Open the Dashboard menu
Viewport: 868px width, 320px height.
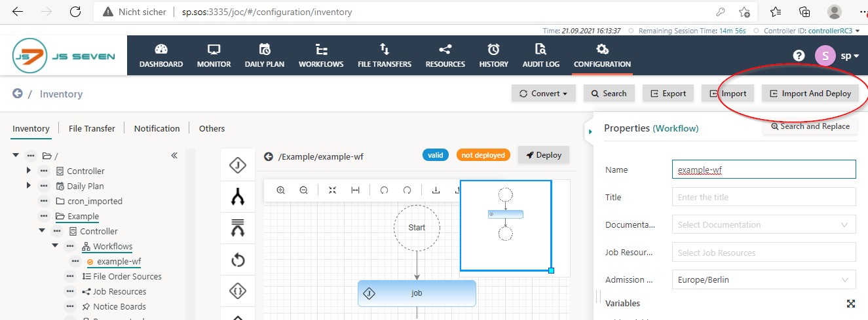[161, 56]
